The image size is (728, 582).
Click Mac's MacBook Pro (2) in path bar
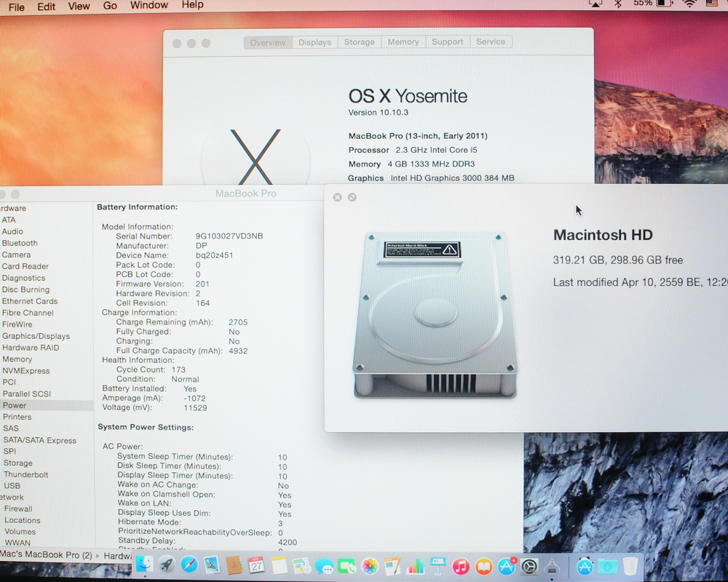46,554
